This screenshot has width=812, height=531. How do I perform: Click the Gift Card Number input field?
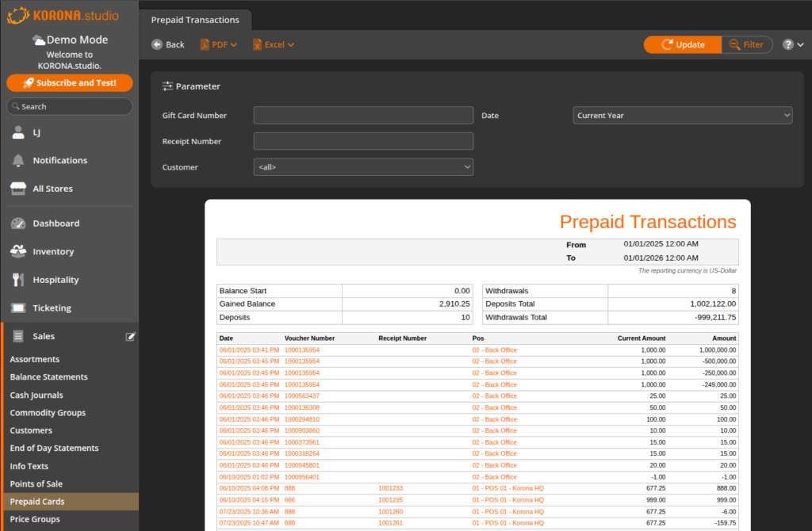point(363,116)
